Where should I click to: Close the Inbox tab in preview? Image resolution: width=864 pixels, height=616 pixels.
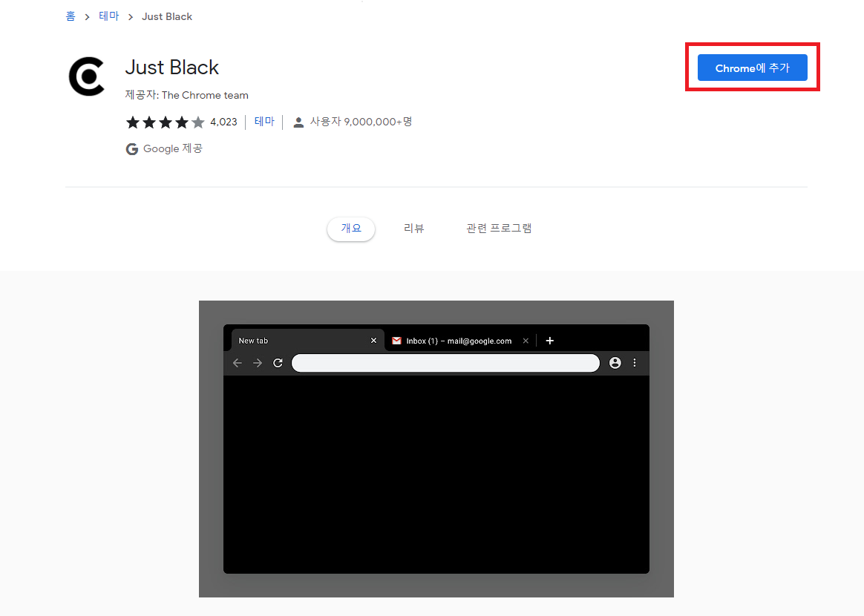[x=526, y=341]
